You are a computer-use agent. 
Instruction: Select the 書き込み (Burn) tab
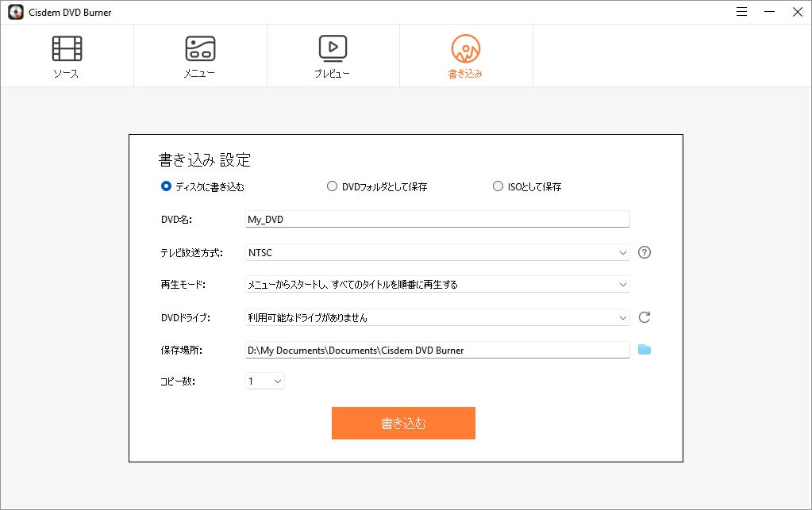466,56
